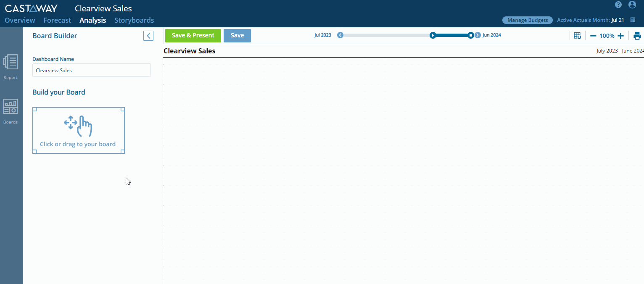Click the Save & Present button
The width and height of the screenshot is (644, 284).
click(193, 36)
